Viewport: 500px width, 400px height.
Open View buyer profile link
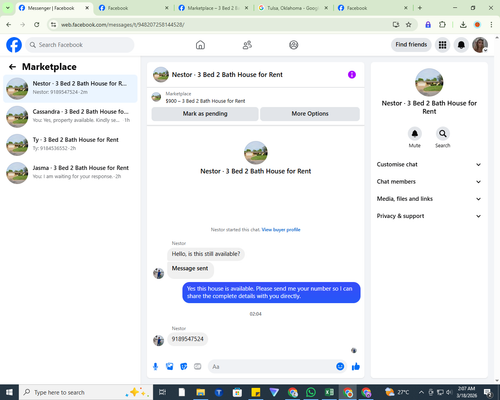click(x=281, y=230)
